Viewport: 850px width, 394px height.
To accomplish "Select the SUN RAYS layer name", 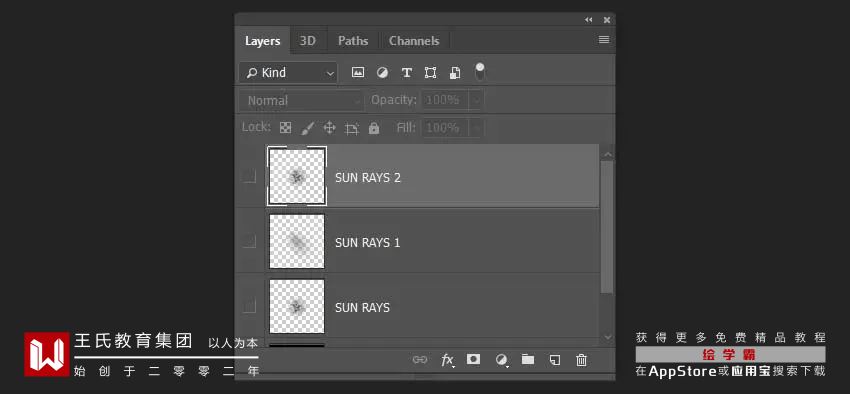I will 362,308.
